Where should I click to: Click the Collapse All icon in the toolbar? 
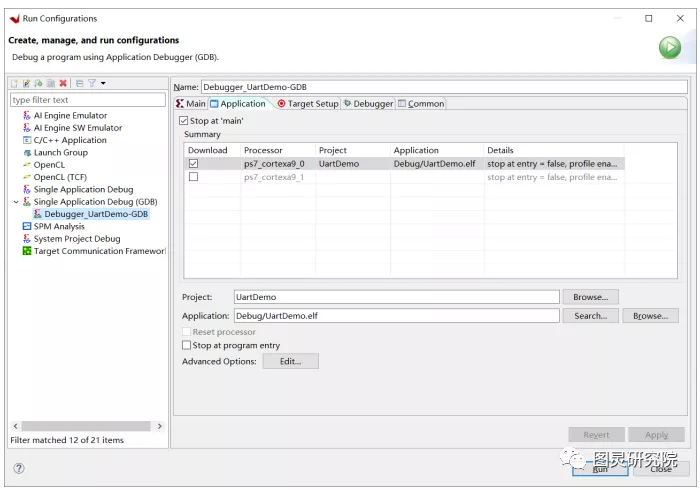[x=79, y=83]
